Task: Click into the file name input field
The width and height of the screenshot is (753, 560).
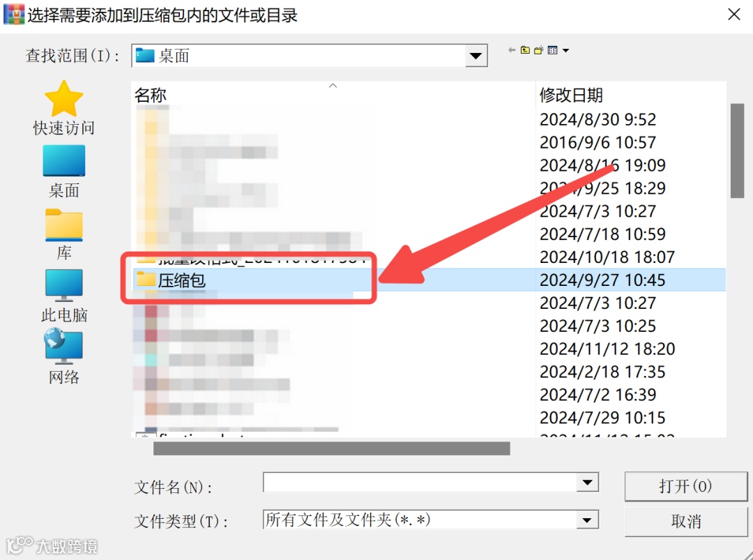Action: (x=420, y=482)
